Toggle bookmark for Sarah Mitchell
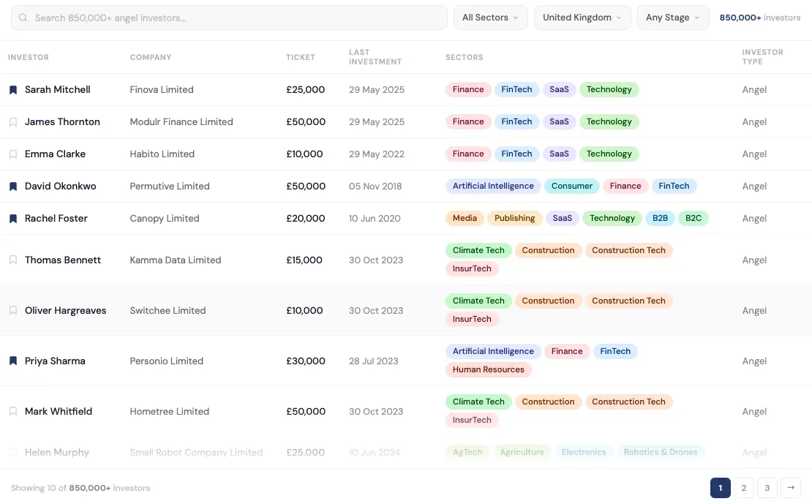This screenshot has width=812, height=504. coord(13,90)
